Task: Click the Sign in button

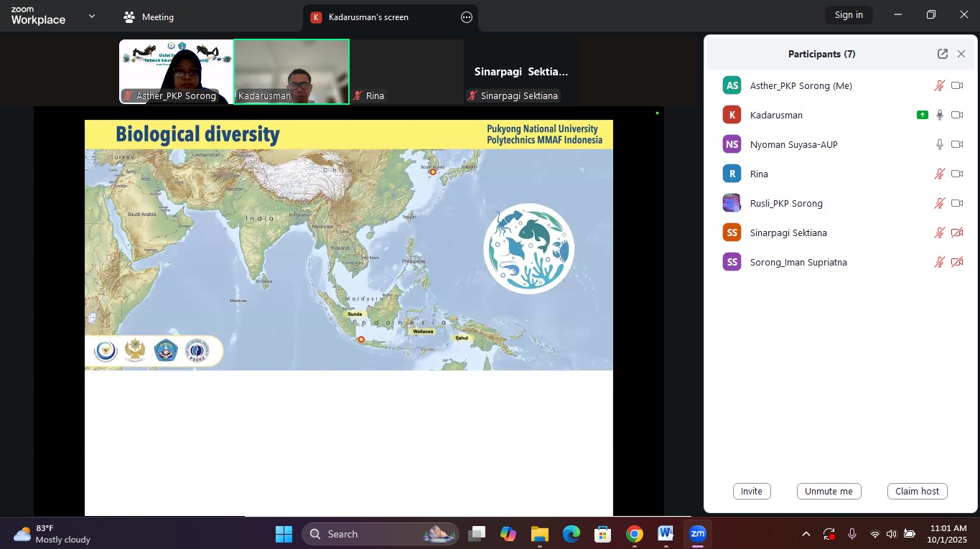Action: point(849,15)
